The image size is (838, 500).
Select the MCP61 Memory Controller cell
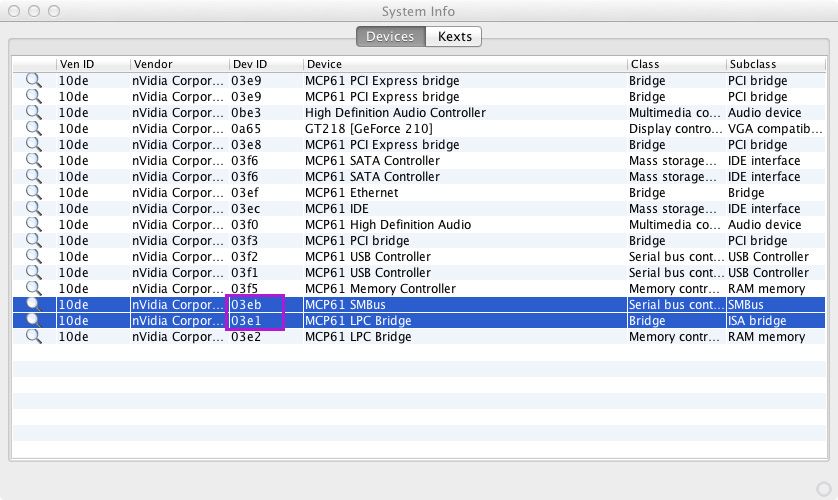pos(380,289)
